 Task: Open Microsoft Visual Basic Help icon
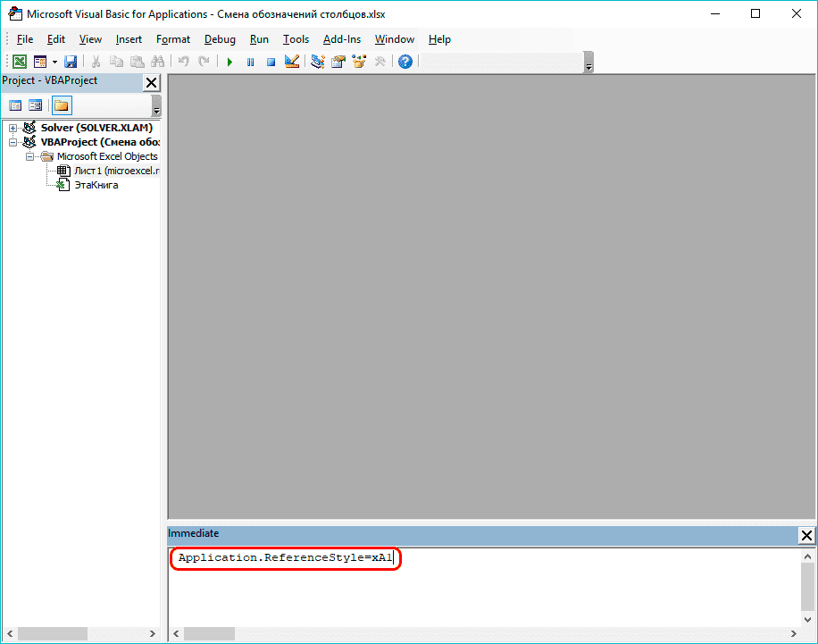(405, 61)
